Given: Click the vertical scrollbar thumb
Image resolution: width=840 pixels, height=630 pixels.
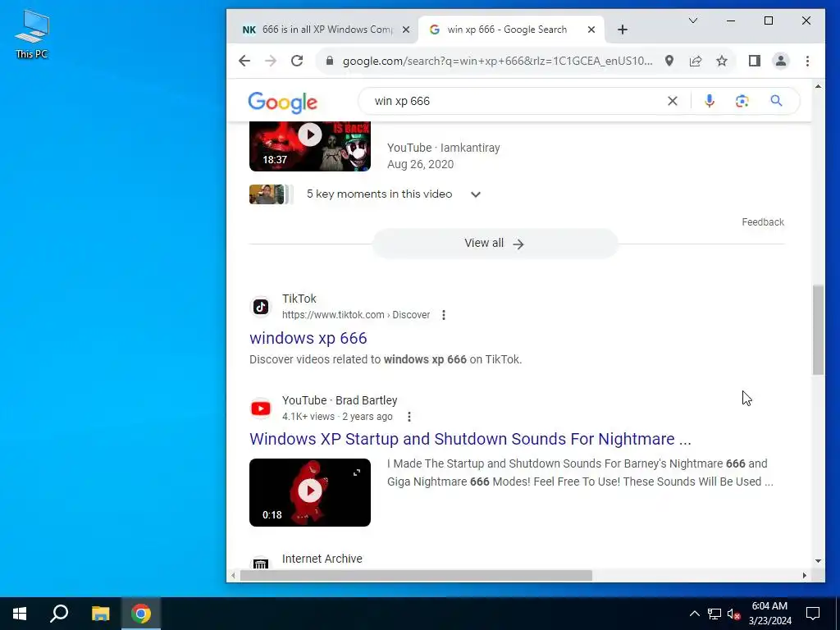Looking at the screenshot, I should point(818,330).
